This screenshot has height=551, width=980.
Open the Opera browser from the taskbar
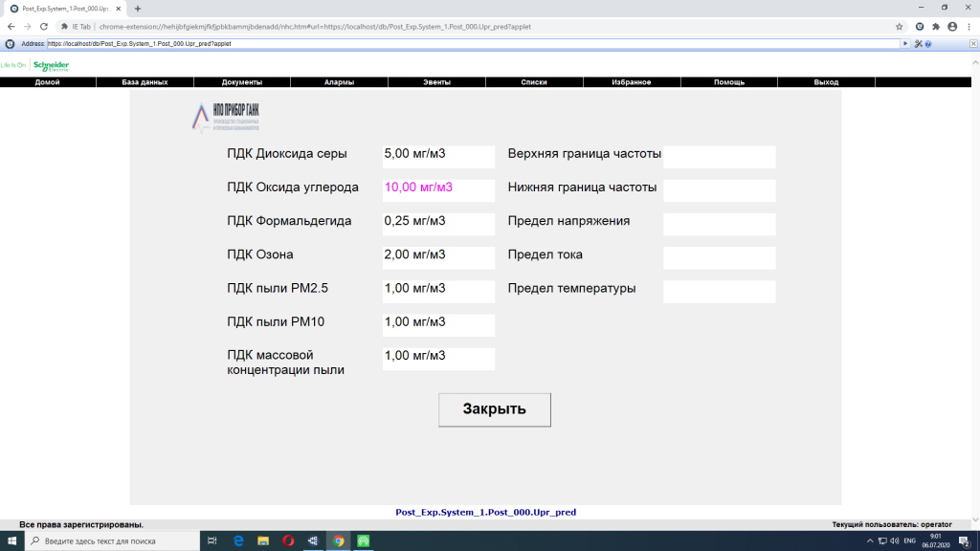288,540
